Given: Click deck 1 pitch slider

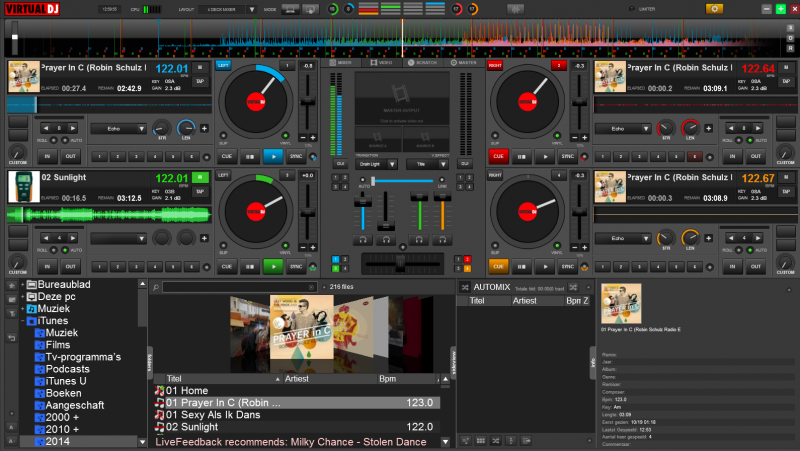Looking at the screenshot, I should [307, 102].
